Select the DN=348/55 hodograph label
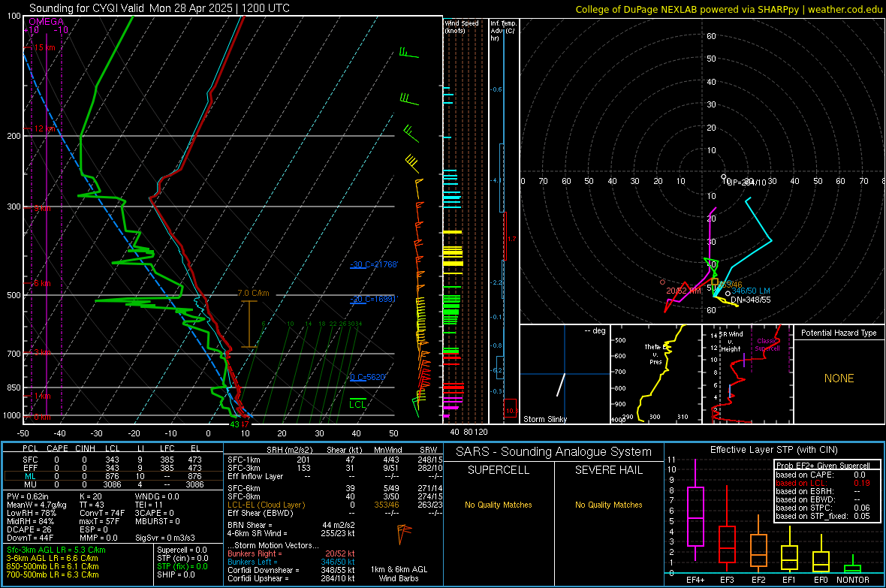 click(x=750, y=300)
